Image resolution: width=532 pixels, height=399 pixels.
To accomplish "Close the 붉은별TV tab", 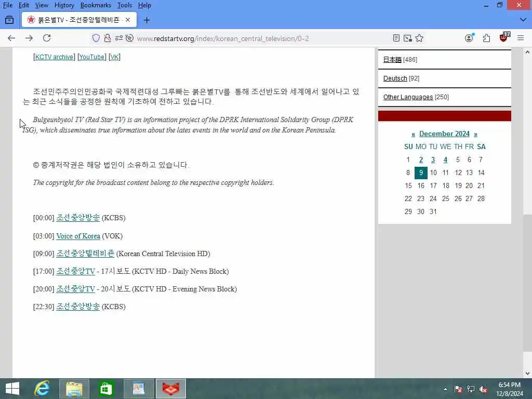I will tap(128, 20).
